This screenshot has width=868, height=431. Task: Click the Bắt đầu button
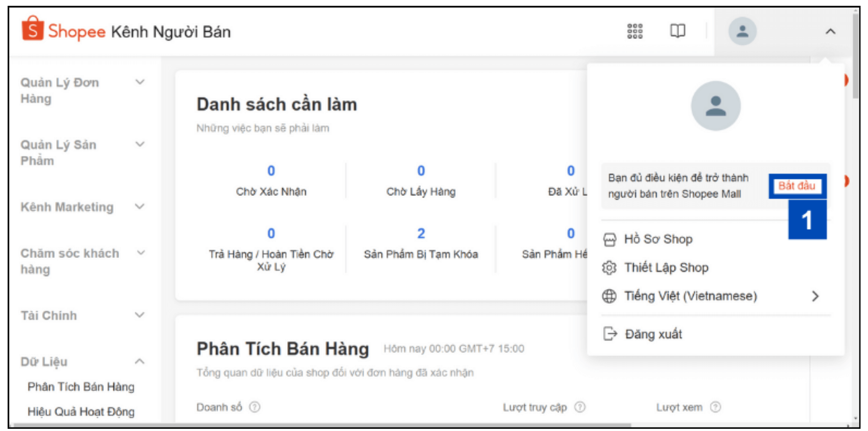click(797, 186)
